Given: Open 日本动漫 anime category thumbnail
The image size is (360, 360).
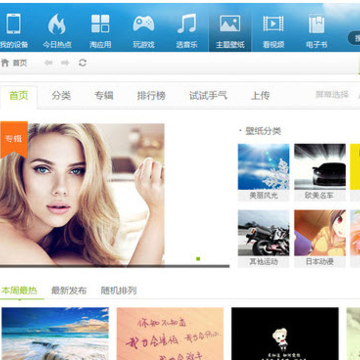Looking at the screenshot, I should click(320, 233).
